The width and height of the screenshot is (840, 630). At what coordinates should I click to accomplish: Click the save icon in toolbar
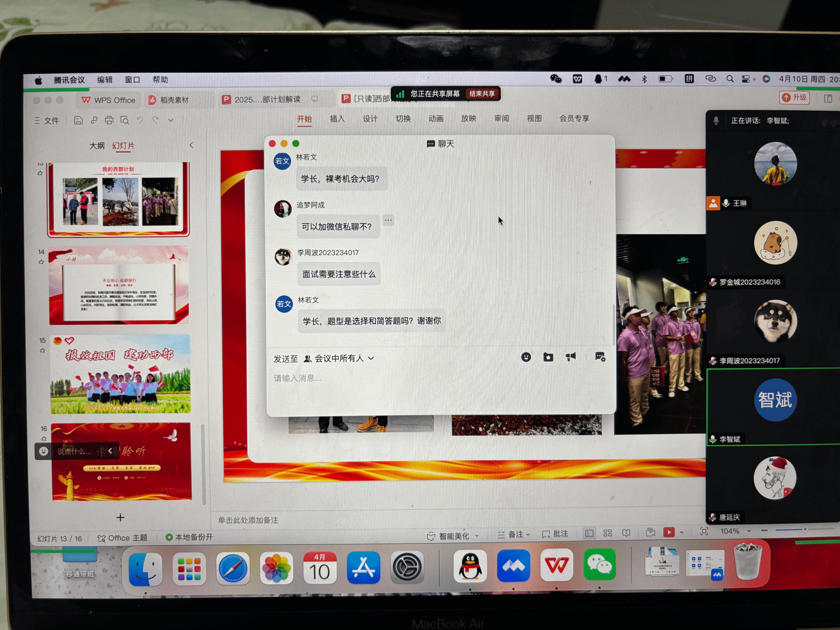(x=78, y=120)
